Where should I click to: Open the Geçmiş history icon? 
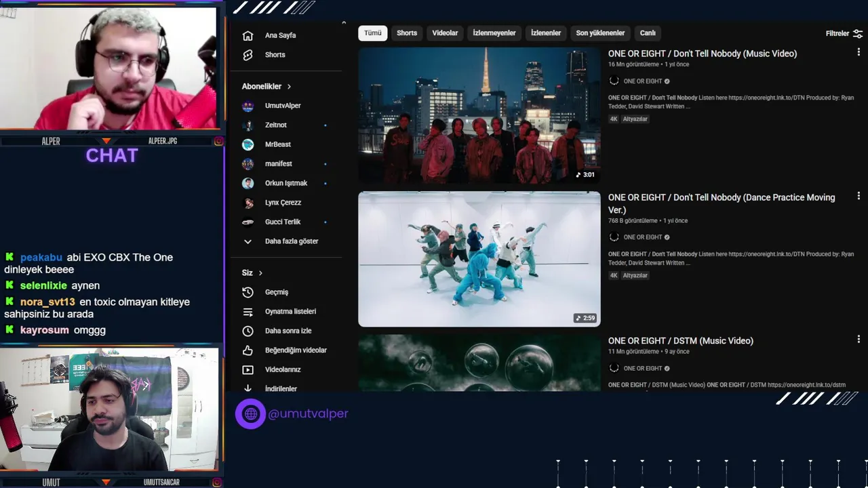[248, 292]
